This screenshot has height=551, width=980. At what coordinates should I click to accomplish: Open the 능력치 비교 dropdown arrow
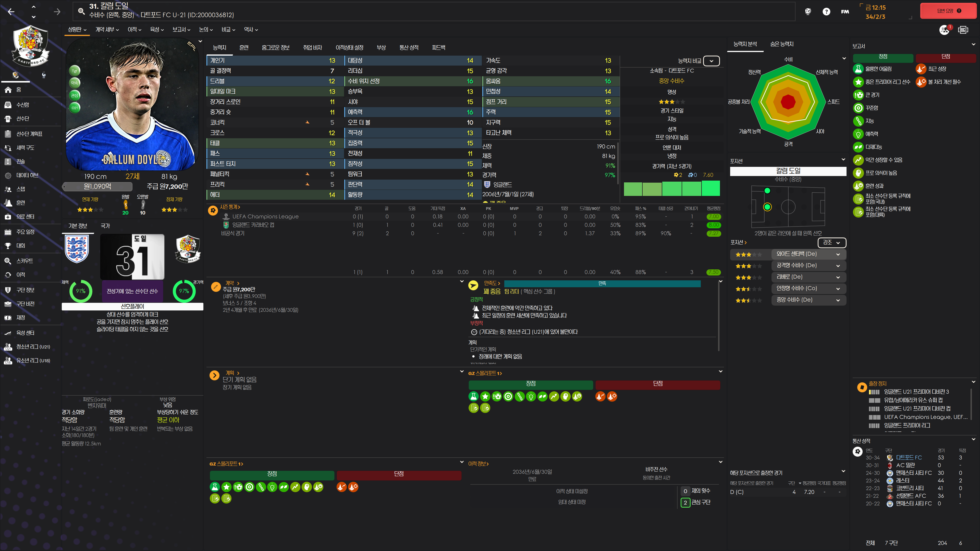pos(711,61)
